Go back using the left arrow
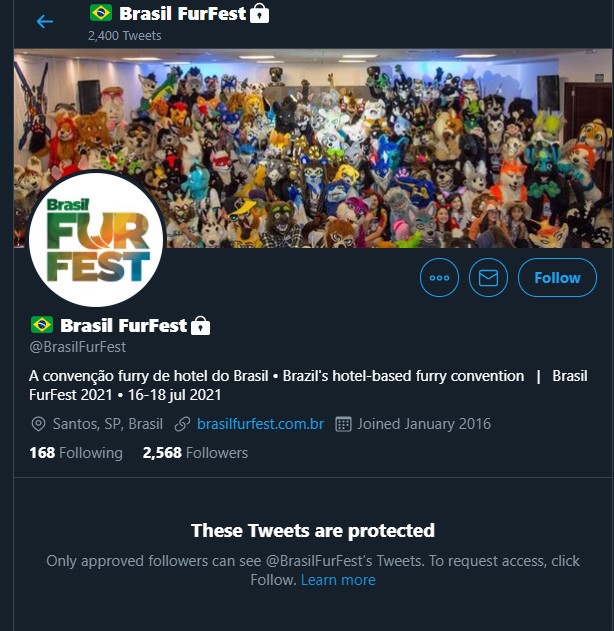Image resolution: width=614 pixels, height=631 pixels. [x=45, y=21]
